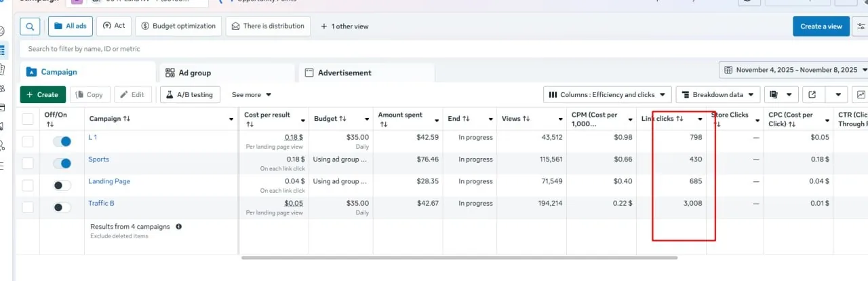The height and width of the screenshot is (281, 868).
Task: Turn on the Traffic B campaign switch
Action: pyautogui.click(x=62, y=207)
